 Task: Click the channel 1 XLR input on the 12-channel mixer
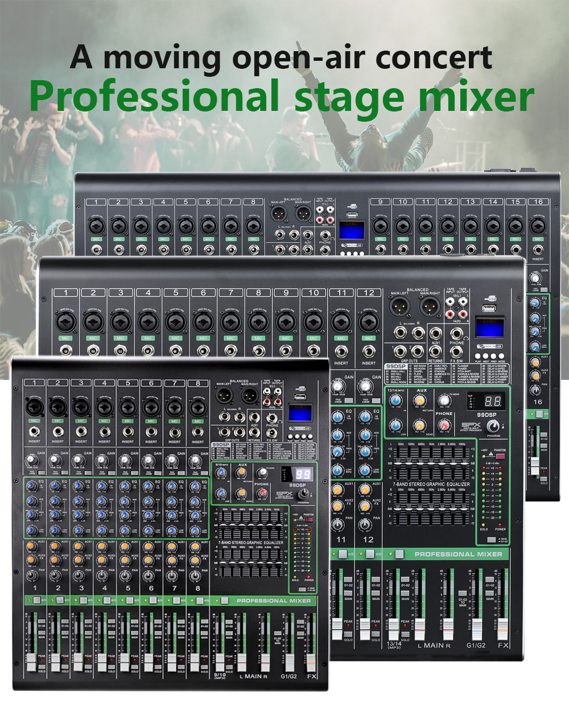[66, 322]
